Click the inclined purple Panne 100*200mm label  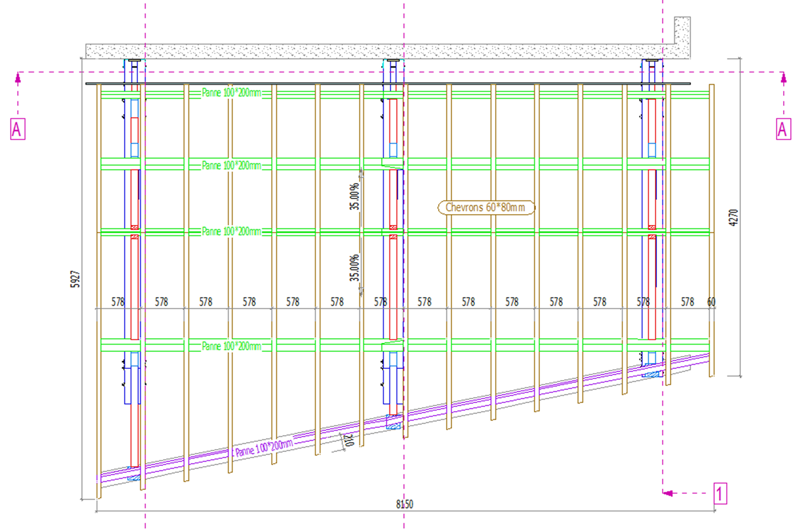264,448
